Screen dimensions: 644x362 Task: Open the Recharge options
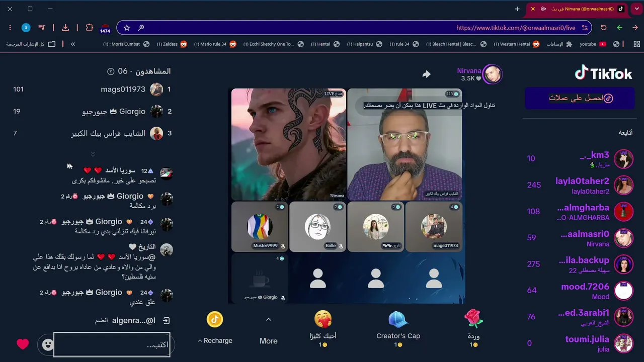tap(215, 340)
